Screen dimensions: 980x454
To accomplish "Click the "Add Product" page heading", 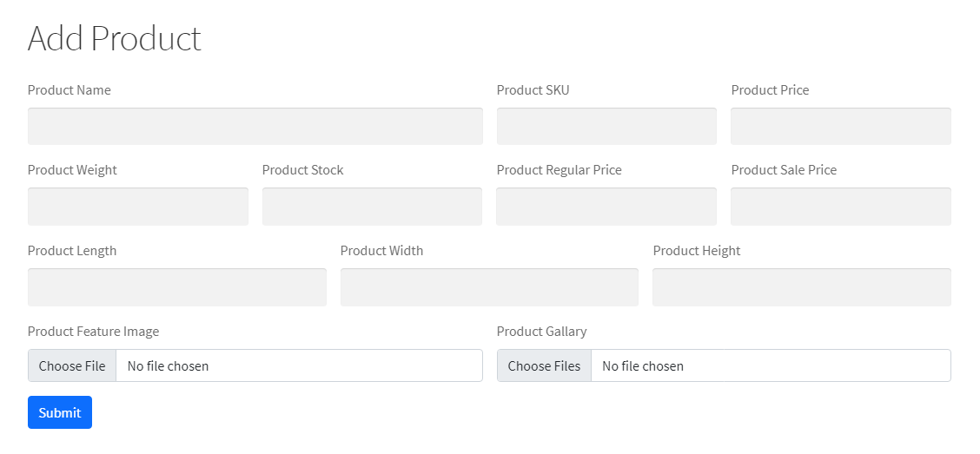I will tap(115, 39).
